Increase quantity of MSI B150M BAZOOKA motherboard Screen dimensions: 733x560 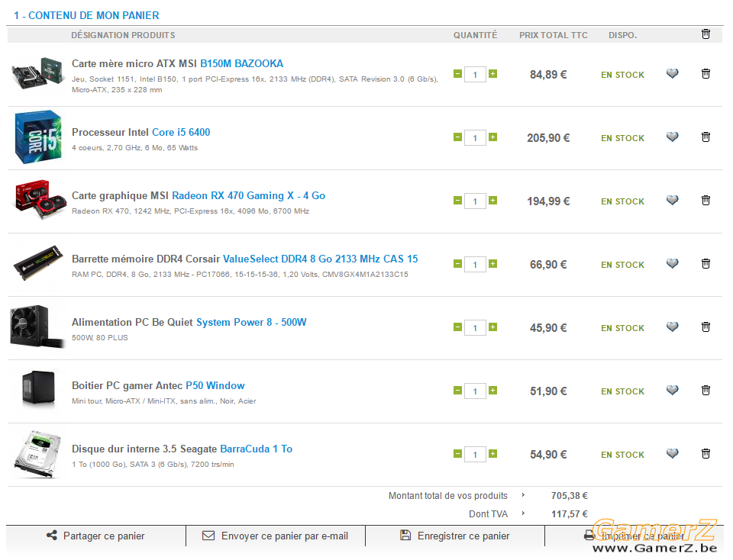[492, 74]
